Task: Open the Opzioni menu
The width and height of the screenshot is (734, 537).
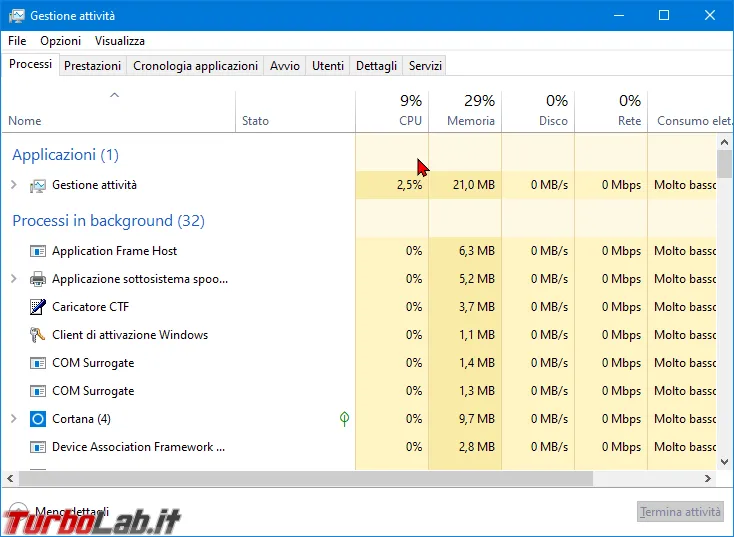Action: pyautogui.click(x=60, y=41)
